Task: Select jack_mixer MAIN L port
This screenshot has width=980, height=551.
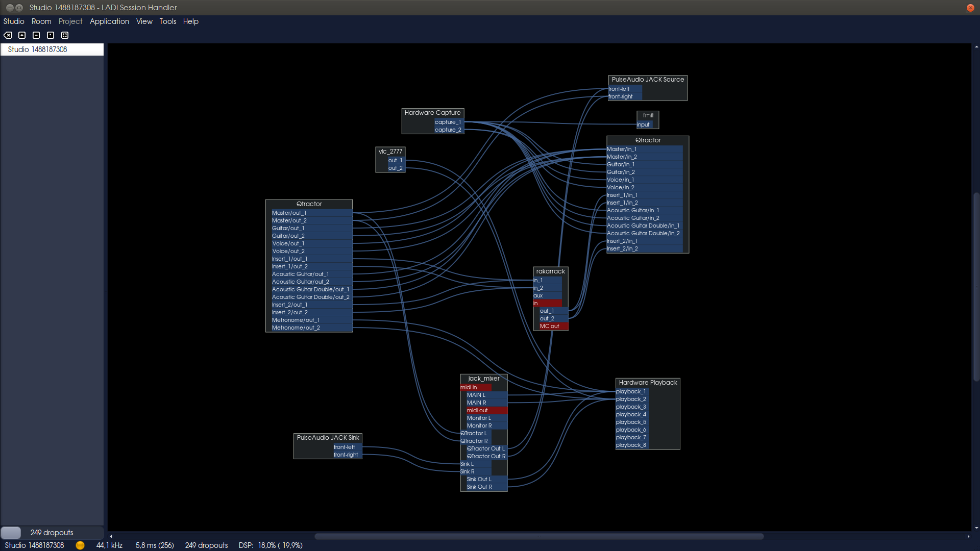Action: pyautogui.click(x=486, y=395)
